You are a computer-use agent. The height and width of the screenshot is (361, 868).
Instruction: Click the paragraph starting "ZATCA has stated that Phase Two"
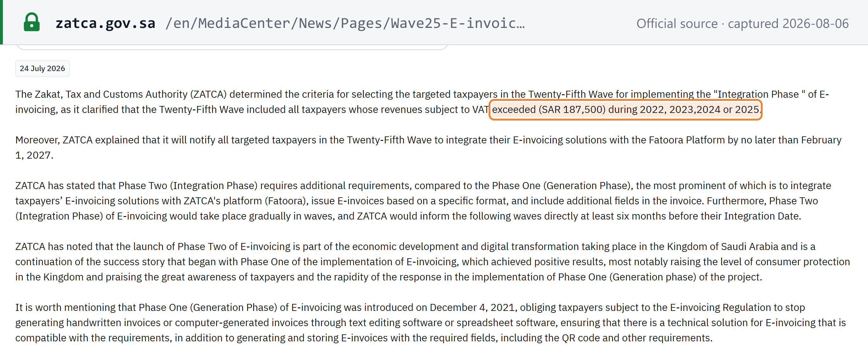(x=423, y=201)
